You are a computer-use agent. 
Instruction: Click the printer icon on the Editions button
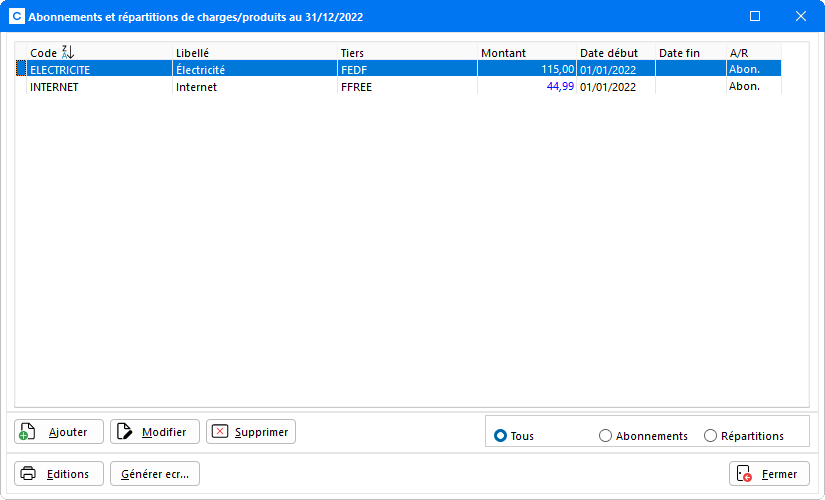(x=28, y=474)
